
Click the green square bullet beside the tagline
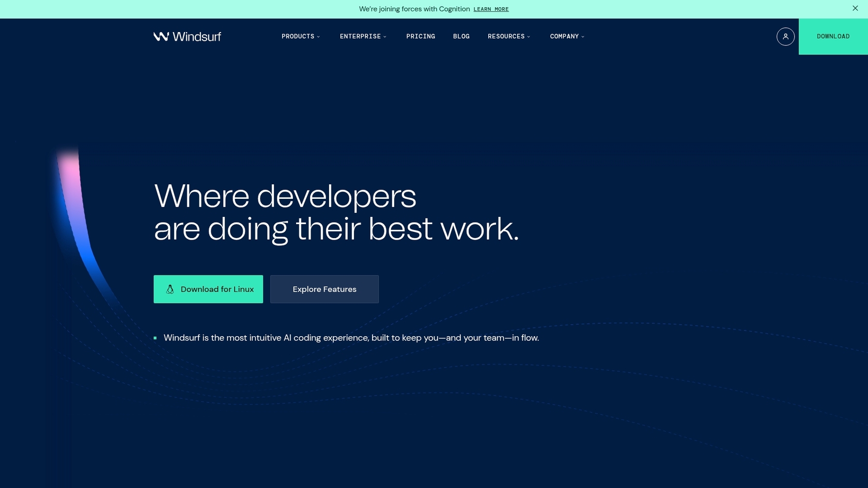155,338
